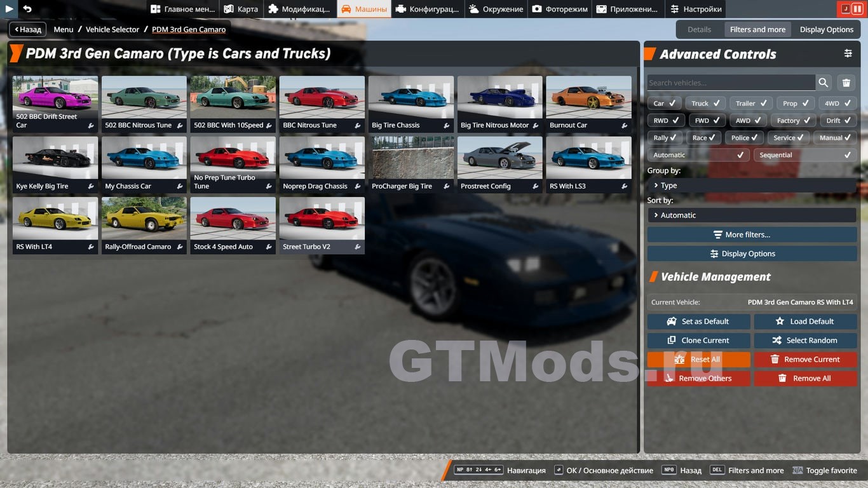
Task: Open the Sort by Automatic dropdown
Action: tap(751, 215)
